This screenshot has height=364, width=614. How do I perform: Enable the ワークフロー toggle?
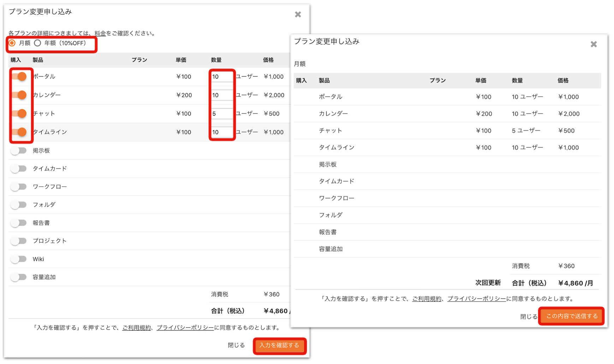pyautogui.click(x=19, y=187)
